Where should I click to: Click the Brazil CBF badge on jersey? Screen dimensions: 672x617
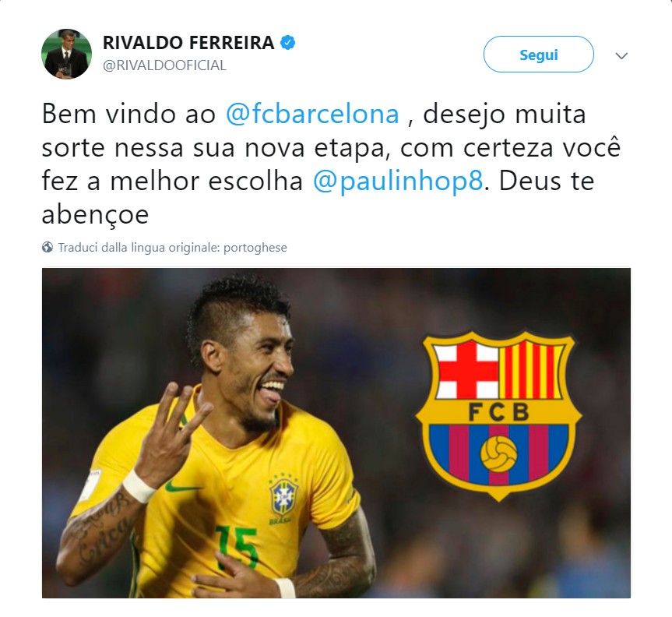[283, 496]
